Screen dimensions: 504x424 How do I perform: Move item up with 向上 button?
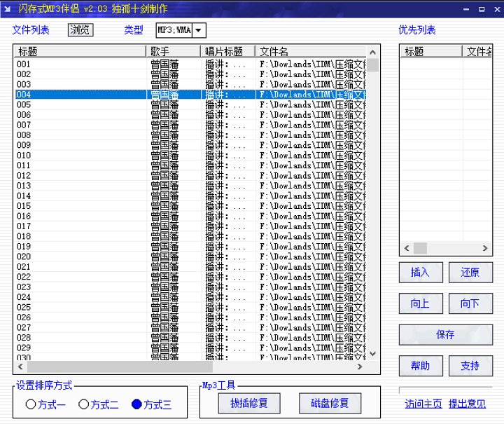pyautogui.click(x=421, y=303)
